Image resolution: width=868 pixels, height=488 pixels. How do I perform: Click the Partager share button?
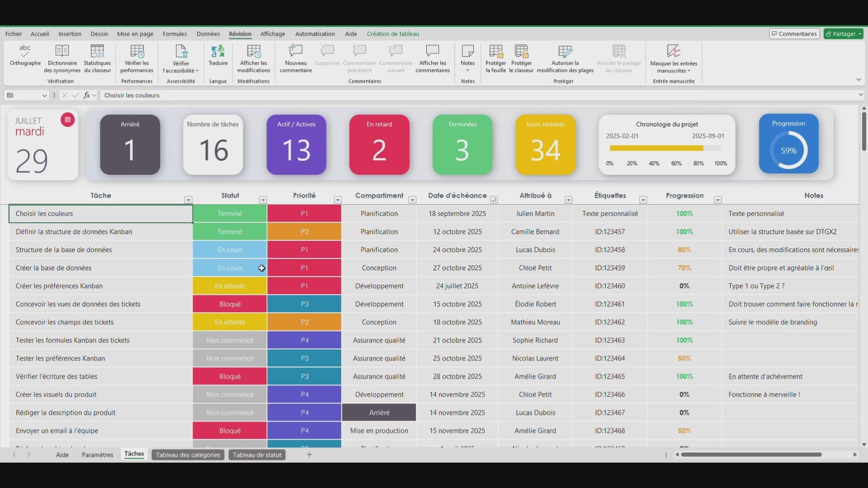tap(843, 34)
